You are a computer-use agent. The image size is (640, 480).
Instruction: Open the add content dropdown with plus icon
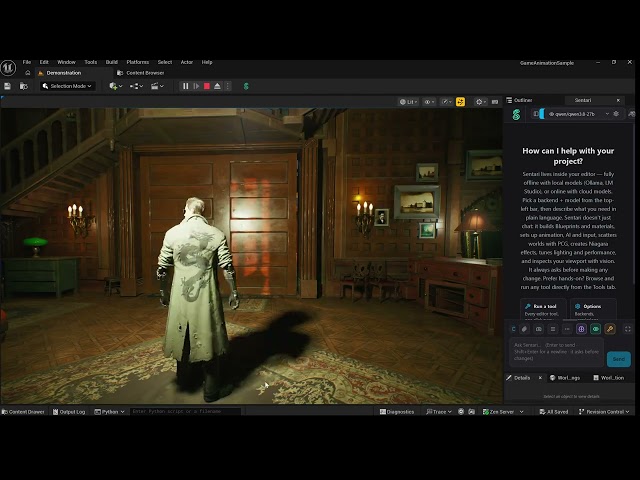(x=116, y=86)
